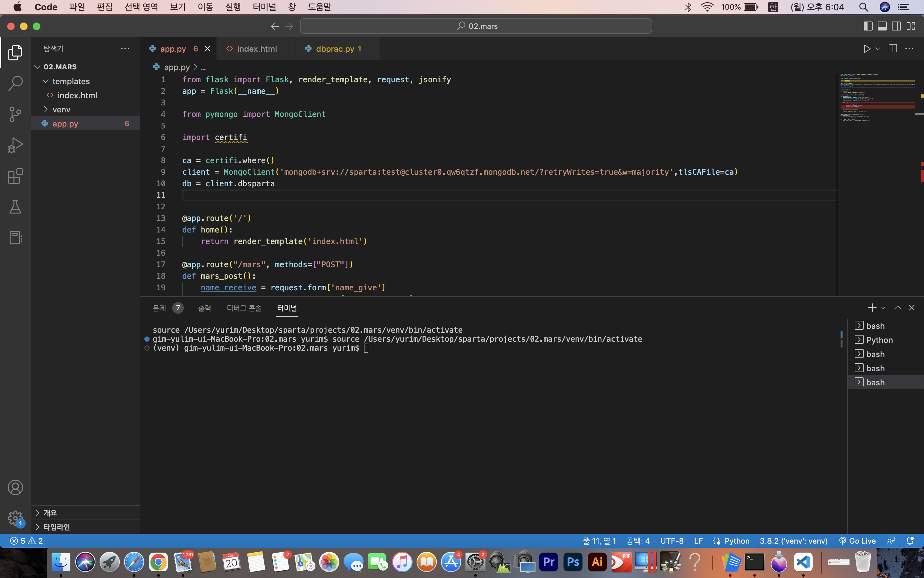Open Photoshop from the Dock
This screenshot has width=924, height=578.
[x=573, y=562]
